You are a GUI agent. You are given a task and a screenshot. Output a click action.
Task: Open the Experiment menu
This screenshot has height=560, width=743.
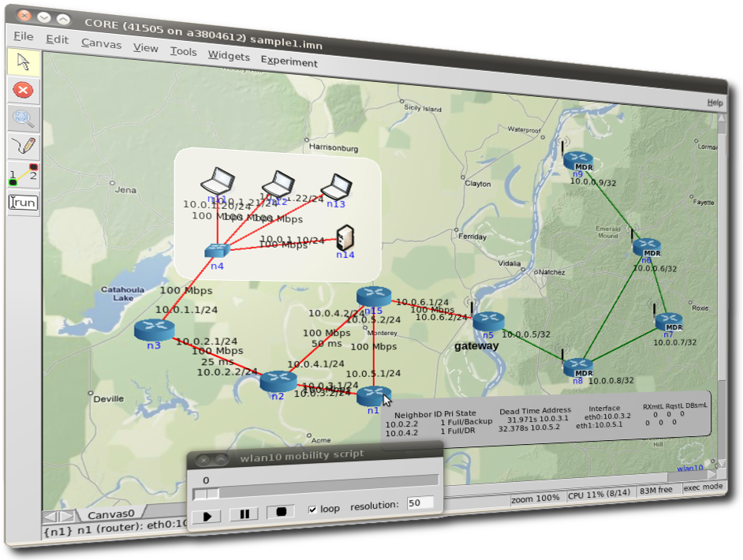click(x=289, y=61)
